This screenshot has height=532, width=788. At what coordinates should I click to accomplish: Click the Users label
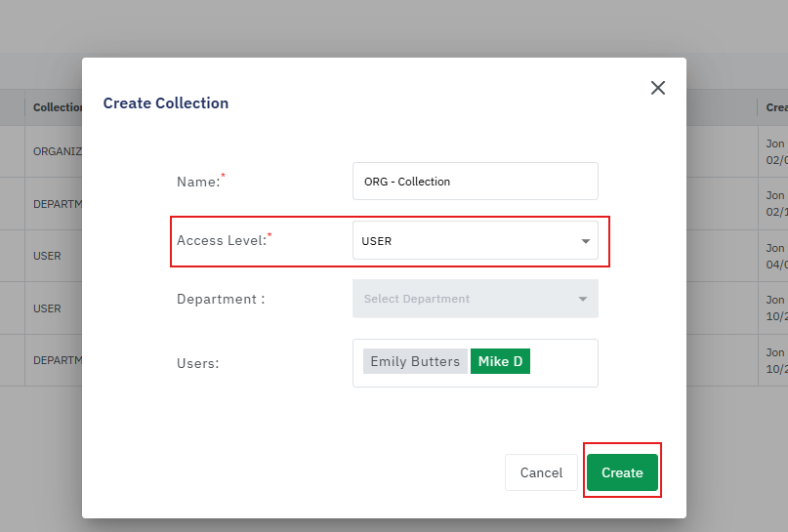(x=197, y=363)
